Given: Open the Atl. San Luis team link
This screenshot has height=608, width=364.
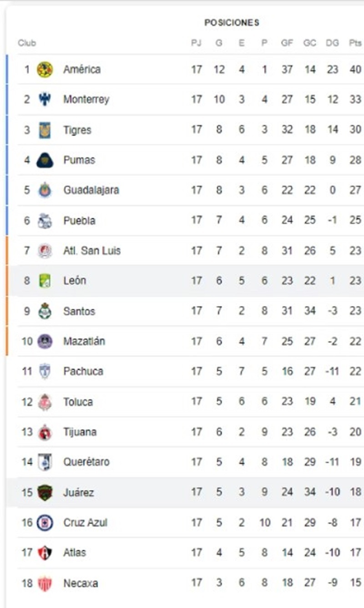Looking at the screenshot, I should click(x=92, y=250).
